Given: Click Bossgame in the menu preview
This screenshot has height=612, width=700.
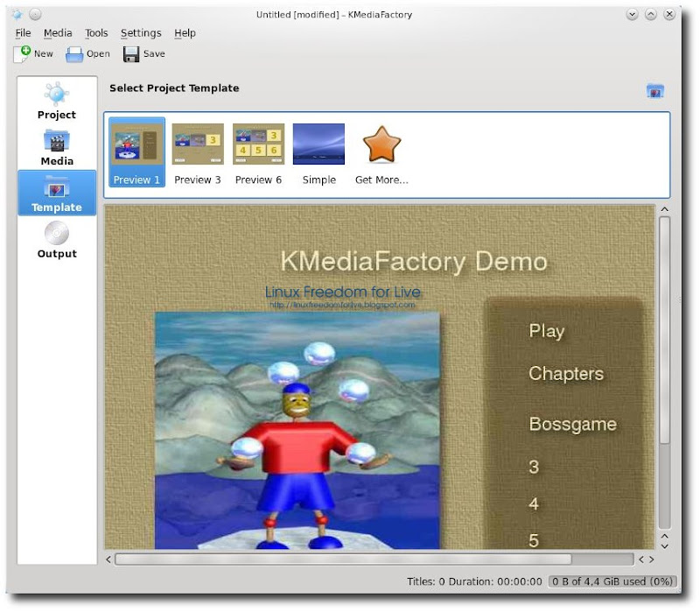Looking at the screenshot, I should pyautogui.click(x=573, y=424).
